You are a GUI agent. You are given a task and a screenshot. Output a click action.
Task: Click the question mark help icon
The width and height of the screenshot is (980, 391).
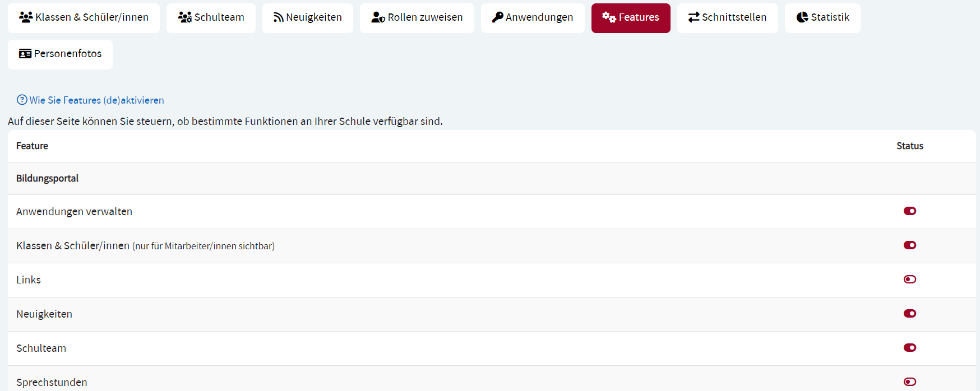coord(22,100)
